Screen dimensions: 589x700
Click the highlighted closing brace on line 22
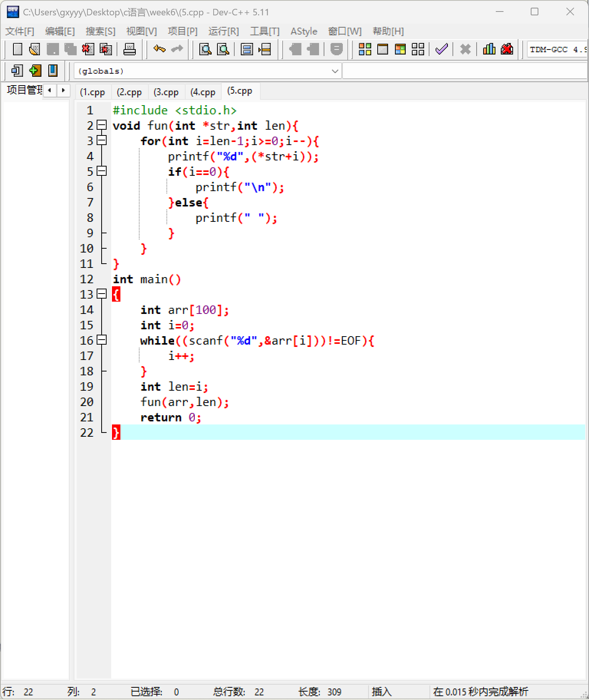click(x=116, y=433)
